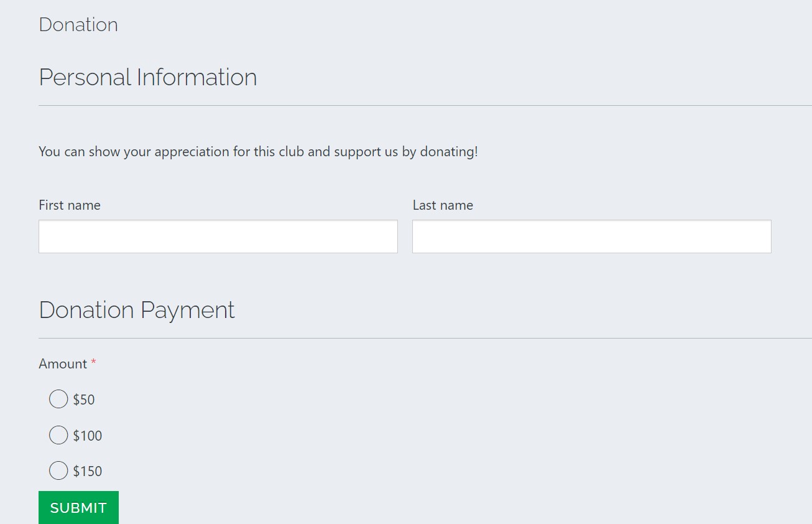Click the "First name" field label
The image size is (812, 524).
[x=70, y=205]
